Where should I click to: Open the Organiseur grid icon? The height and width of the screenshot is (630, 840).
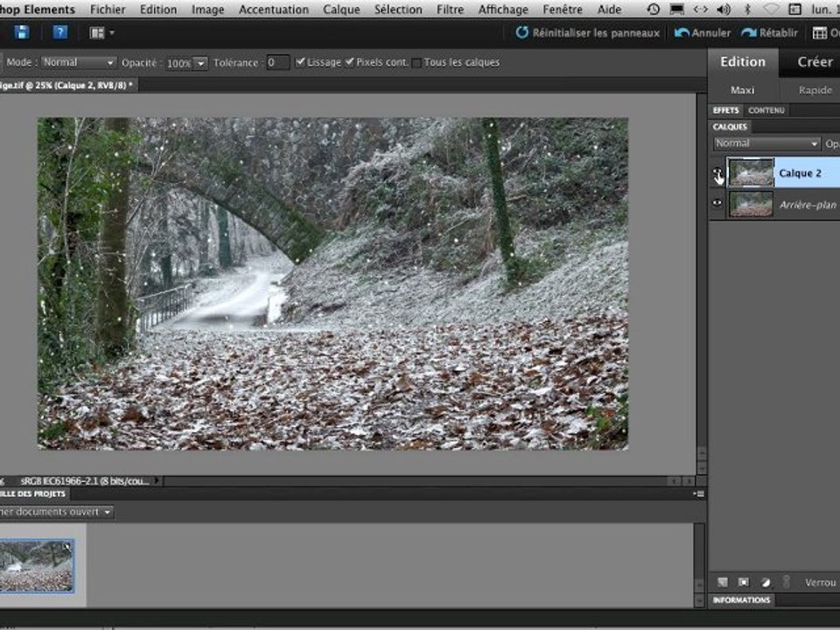820,33
